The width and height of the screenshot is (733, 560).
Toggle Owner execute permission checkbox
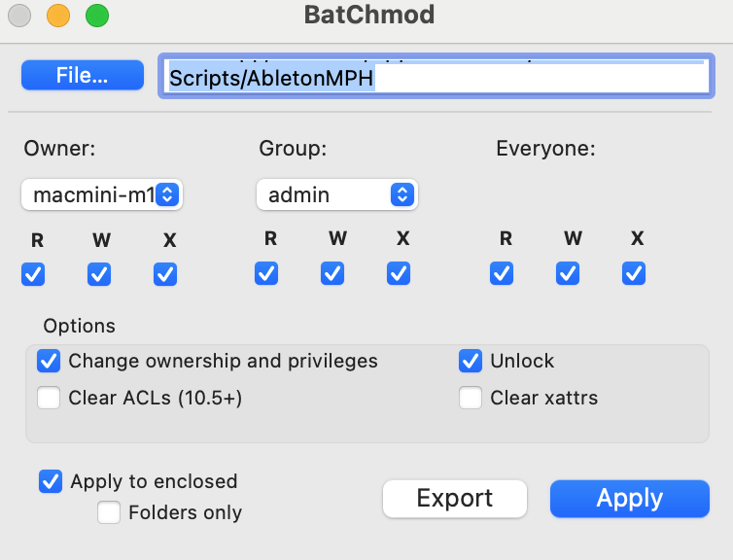click(165, 274)
